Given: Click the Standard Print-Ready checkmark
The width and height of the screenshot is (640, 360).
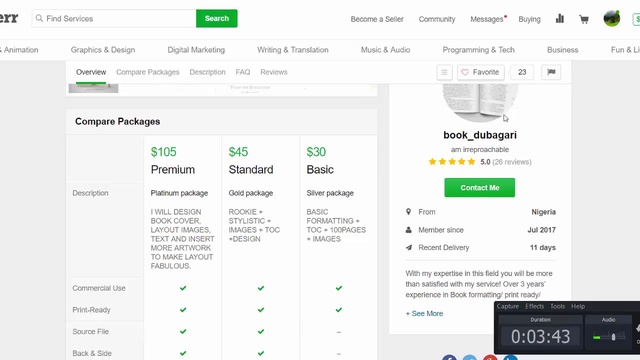Looking at the screenshot, I should 261,310.
